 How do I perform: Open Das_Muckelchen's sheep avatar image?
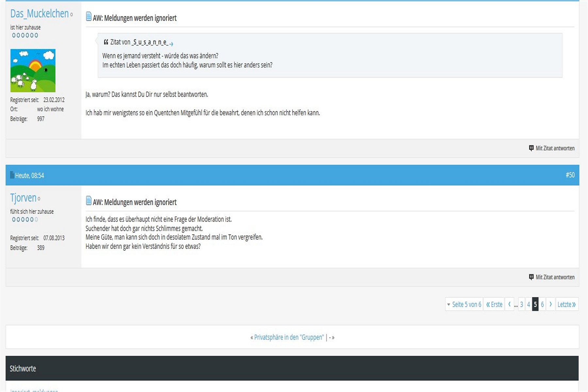click(x=33, y=71)
